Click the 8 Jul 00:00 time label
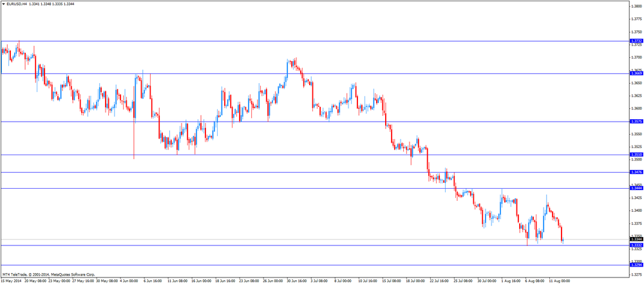The image size is (644, 284). (x=345, y=281)
